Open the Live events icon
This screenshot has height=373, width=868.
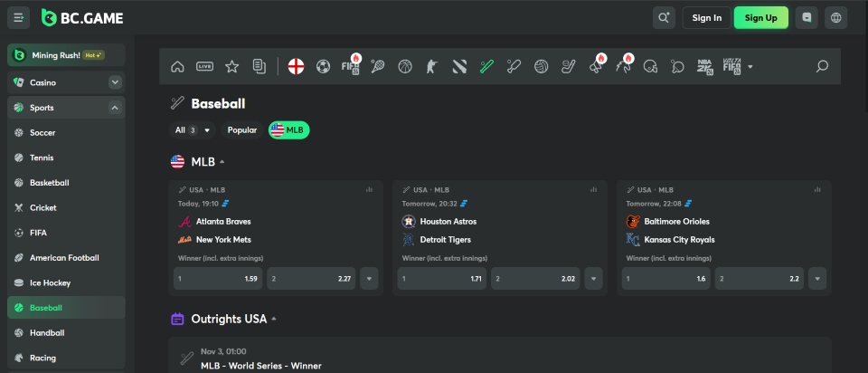[204, 66]
